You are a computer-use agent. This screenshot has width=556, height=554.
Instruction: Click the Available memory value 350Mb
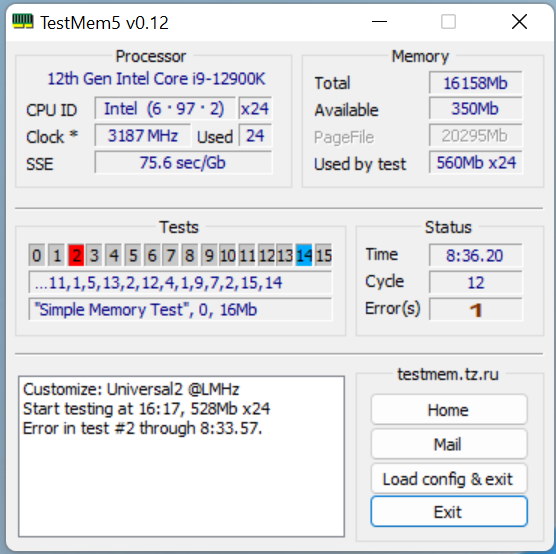475,108
